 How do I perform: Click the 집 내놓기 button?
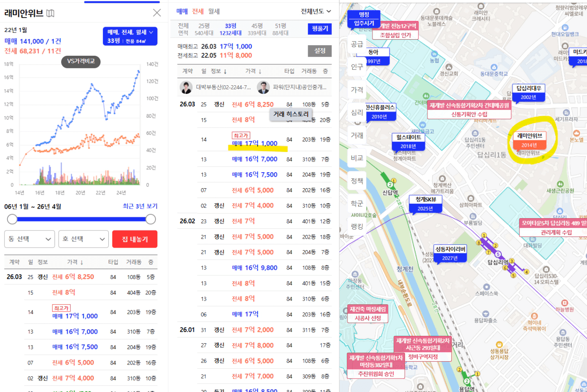(x=135, y=239)
